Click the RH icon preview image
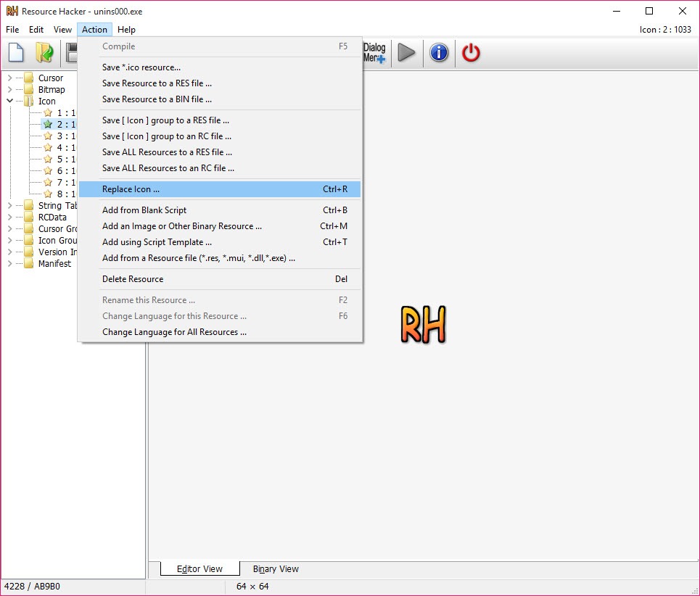The width and height of the screenshot is (700, 596). [x=423, y=324]
